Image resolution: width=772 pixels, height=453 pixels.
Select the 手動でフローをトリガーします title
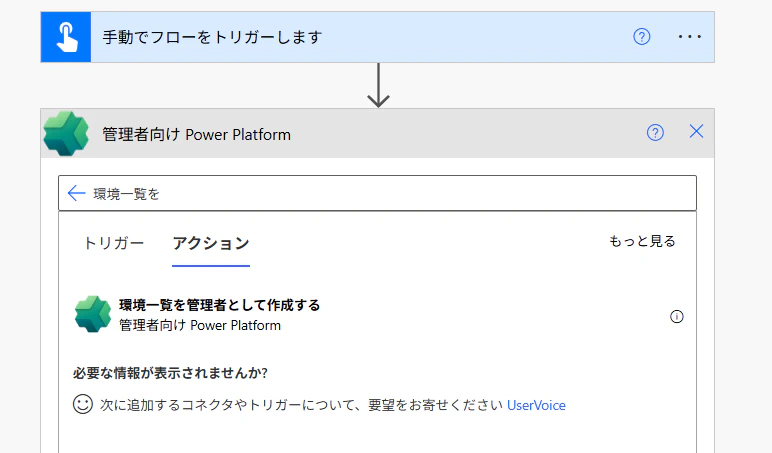[212, 37]
